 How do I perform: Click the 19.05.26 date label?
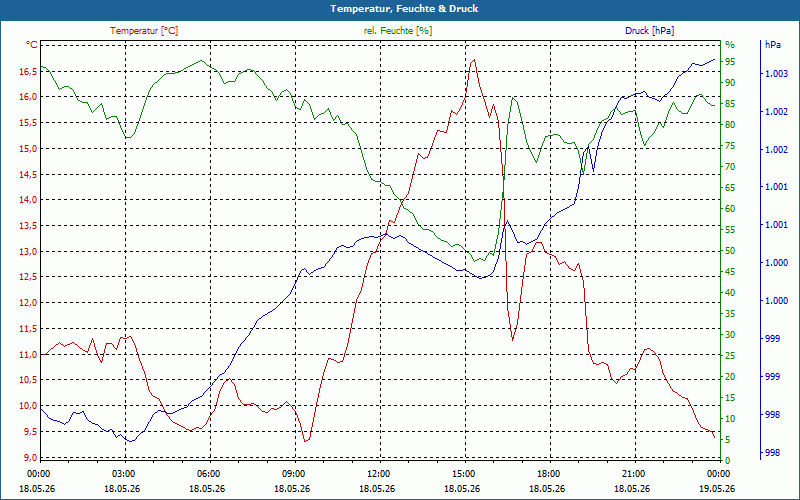click(x=717, y=488)
